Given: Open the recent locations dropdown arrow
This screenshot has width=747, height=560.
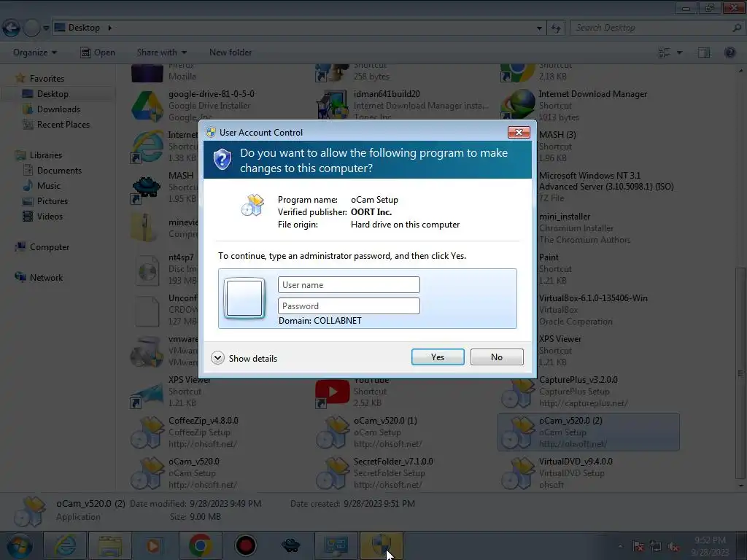Looking at the screenshot, I should pyautogui.click(x=46, y=28).
